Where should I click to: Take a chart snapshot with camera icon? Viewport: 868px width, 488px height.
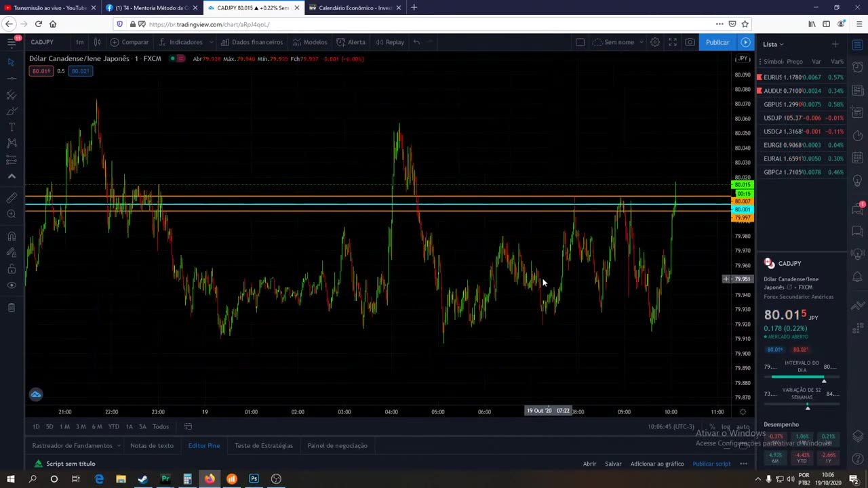690,42
